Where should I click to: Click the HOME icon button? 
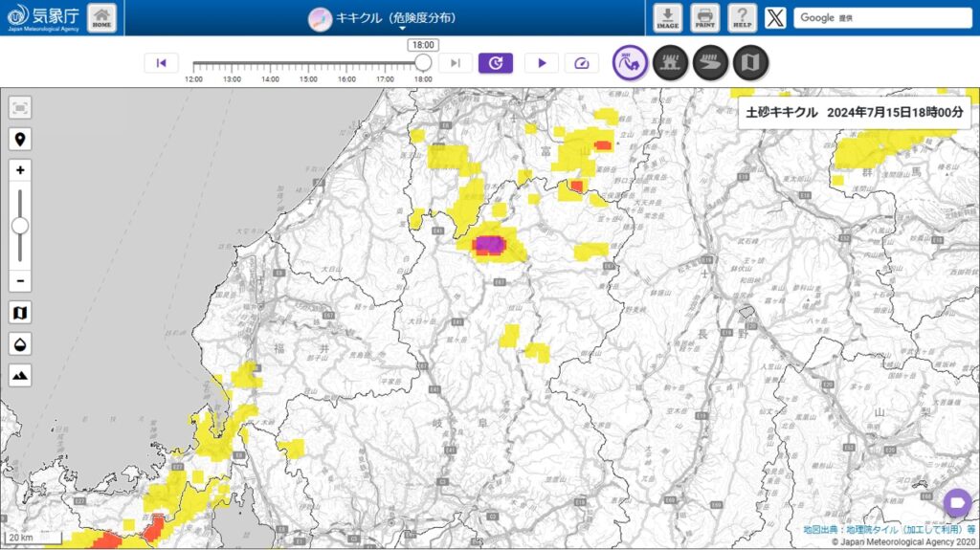101,17
